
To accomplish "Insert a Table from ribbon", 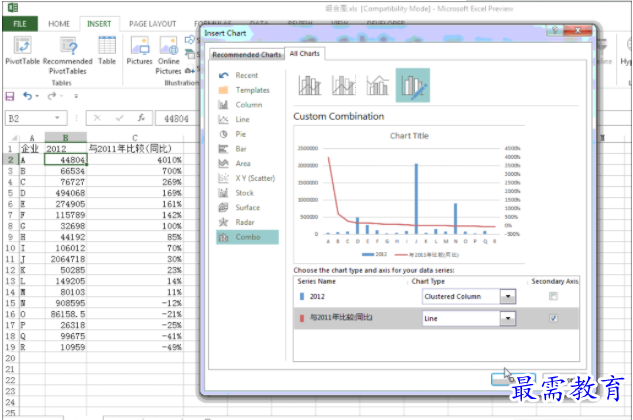I will pyautogui.click(x=107, y=50).
